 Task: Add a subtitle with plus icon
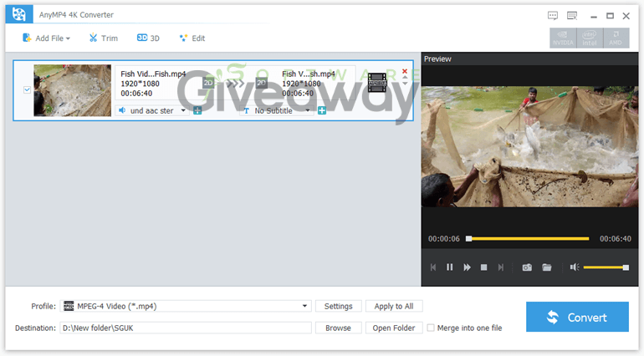(x=322, y=110)
